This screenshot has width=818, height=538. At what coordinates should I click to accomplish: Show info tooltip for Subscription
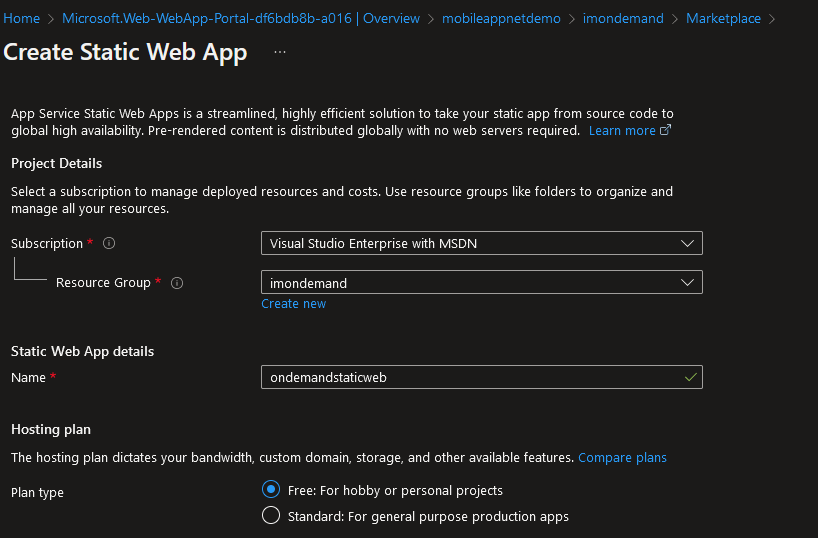point(109,243)
